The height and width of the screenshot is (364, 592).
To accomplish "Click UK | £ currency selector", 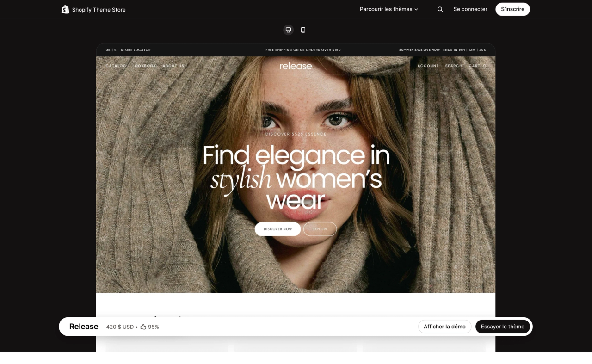I will coord(111,50).
